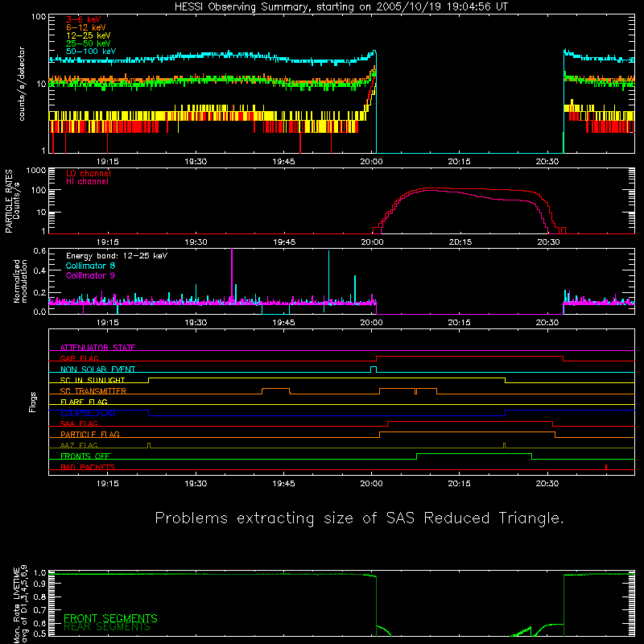Select the HI channel legend label
The height and width of the screenshot is (644, 644).
[x=87, y=182]
